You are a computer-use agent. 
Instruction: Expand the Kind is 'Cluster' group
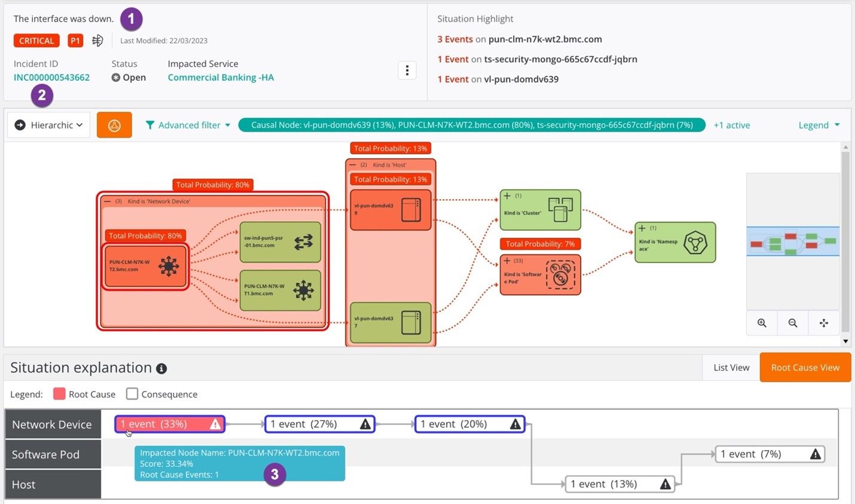coord(507,196)
